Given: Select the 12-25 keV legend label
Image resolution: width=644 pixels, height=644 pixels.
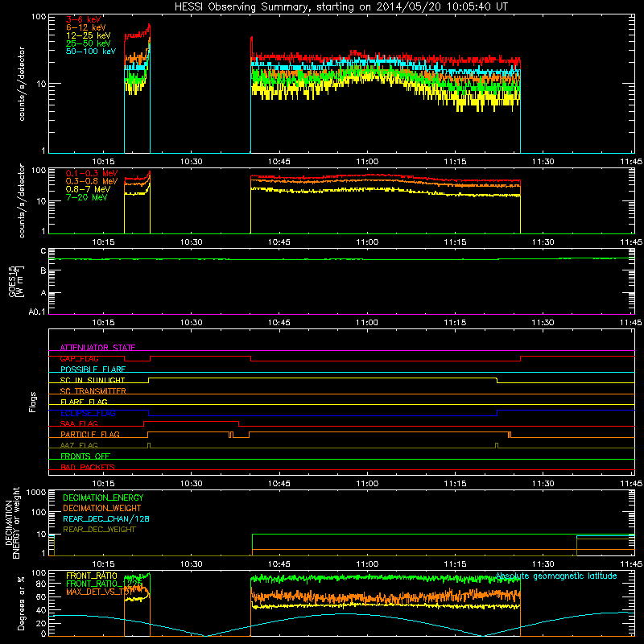Looking at the screenshot, I should point(89,35).
